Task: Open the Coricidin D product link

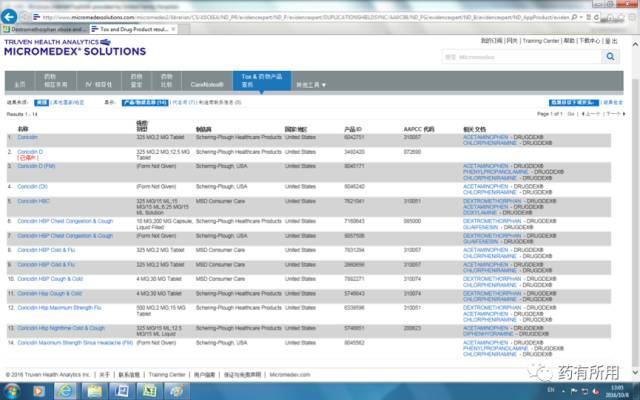Action: point(30,152)
